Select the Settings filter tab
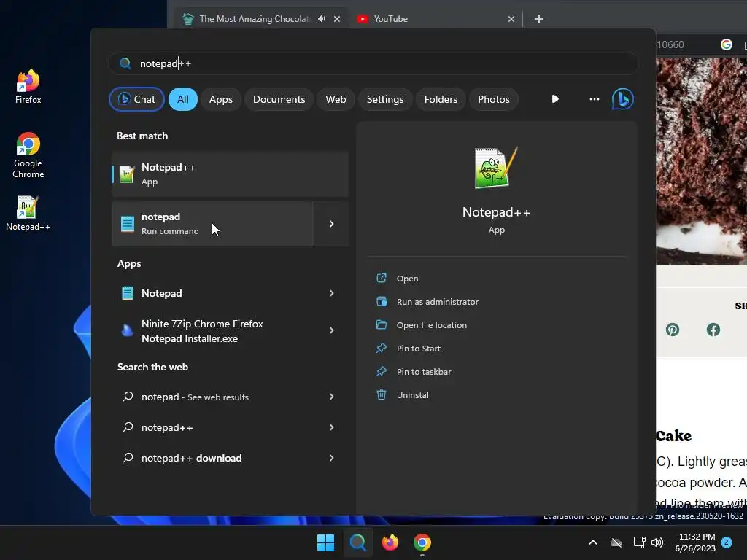The height and width of the screenshot is (560, 747). click(x=385, y=99)
